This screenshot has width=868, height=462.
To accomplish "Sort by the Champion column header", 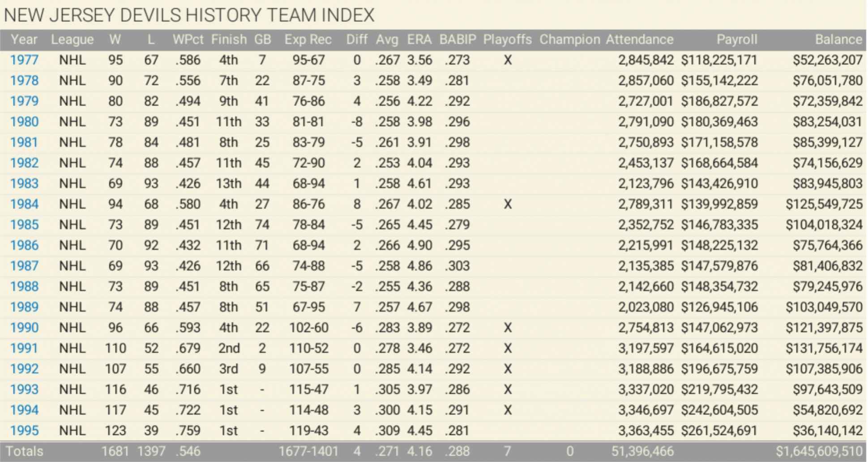I will [569, 40].
